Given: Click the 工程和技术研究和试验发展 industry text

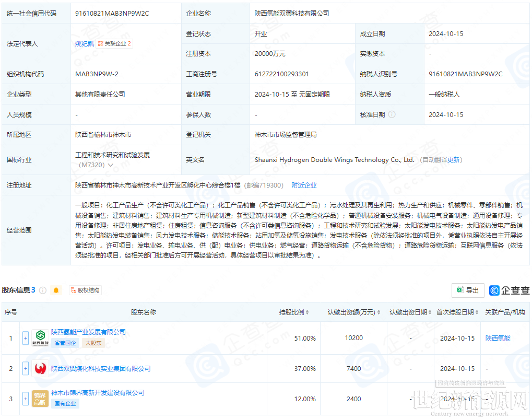Looking at the screenshot, I should pyautogui.click(x=113, y=155).
